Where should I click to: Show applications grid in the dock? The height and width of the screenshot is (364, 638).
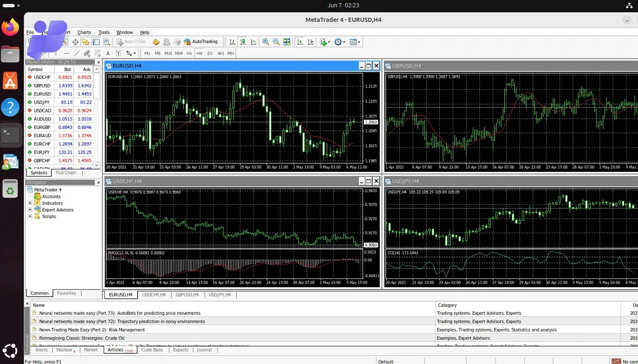pos(10,350)
